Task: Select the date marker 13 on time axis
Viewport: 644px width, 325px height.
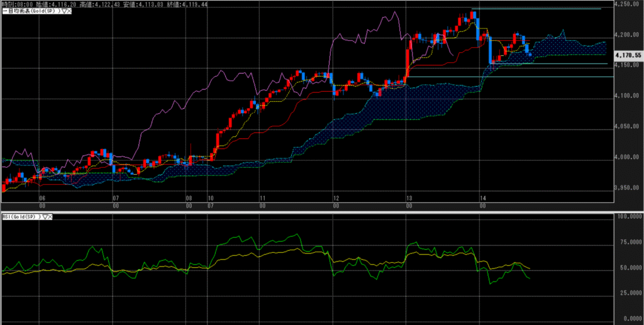Action: (x=408, y=197)
